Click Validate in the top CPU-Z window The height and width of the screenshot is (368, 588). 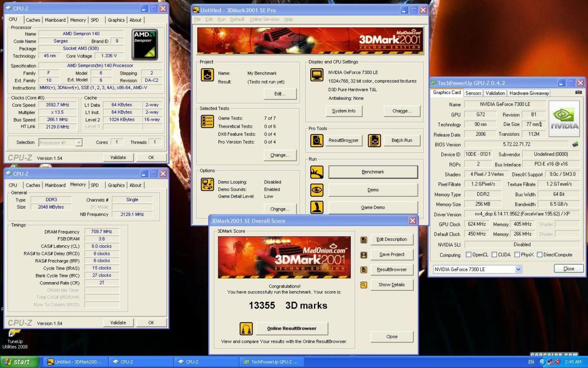118,157
